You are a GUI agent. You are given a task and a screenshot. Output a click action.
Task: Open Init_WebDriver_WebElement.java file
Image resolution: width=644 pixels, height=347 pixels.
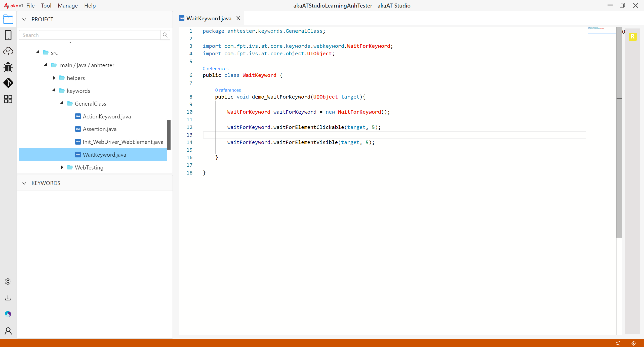[123, 142]
